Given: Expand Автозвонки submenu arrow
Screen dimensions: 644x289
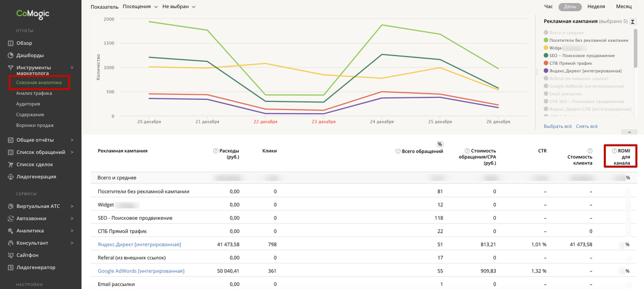Looking at the screenshot, I should point(72,219).
